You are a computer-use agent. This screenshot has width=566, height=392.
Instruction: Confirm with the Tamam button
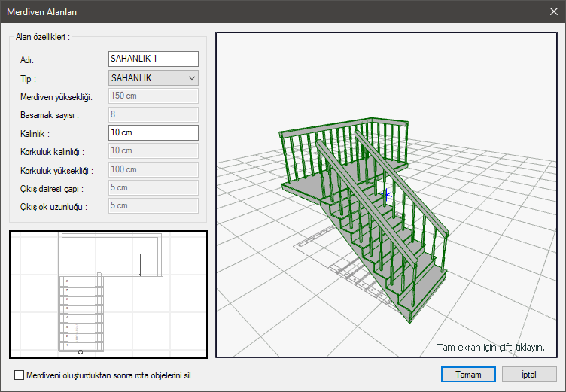tap(467, 374)
